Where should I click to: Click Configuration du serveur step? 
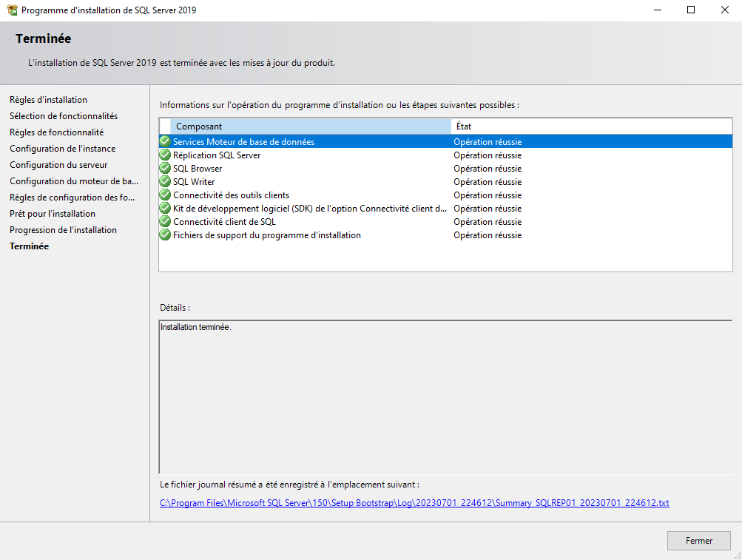[58, 165]
